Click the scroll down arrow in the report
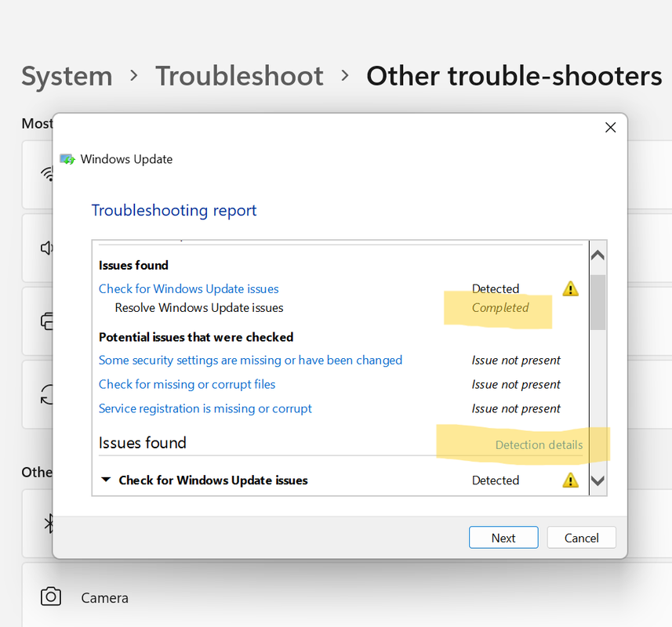 (x=598, y=480)
